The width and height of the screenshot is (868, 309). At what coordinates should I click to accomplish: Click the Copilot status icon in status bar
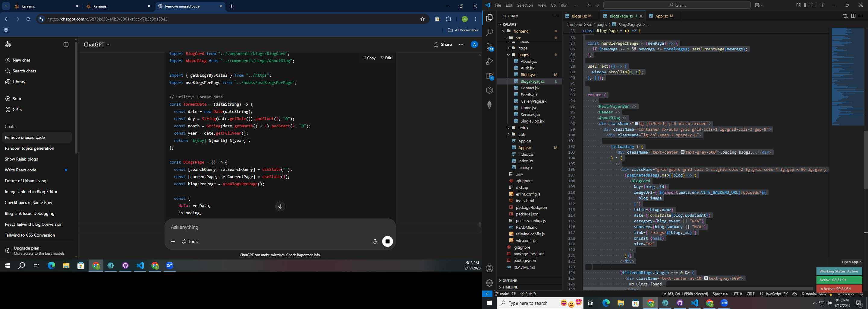click(x=794, y=294)
